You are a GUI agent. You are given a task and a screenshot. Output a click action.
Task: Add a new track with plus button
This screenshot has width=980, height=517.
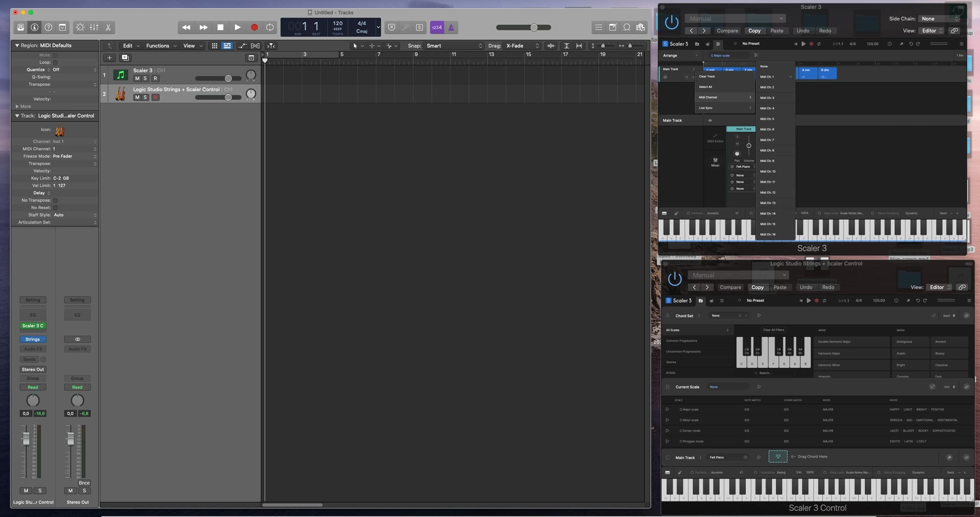coord(109,58)
